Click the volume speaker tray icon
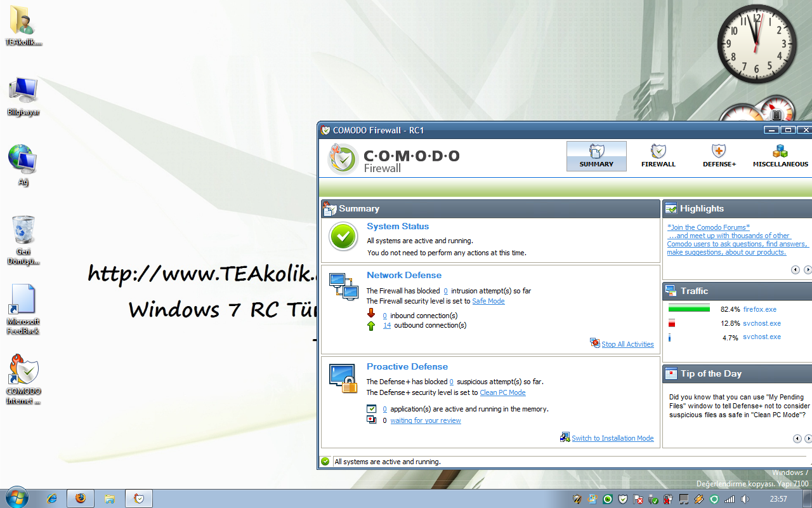812x508 pixels. (745, 499)
